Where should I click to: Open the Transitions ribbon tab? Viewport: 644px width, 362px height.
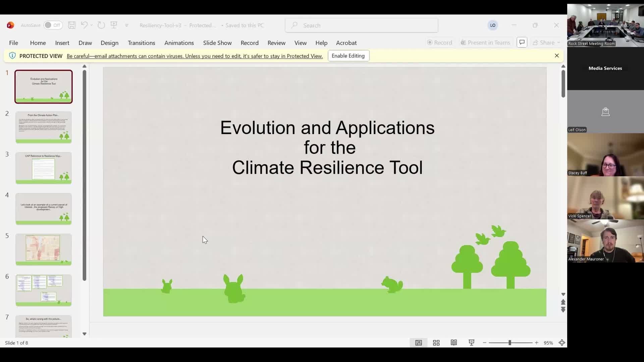pyautogui.click(x=141, y=43)
